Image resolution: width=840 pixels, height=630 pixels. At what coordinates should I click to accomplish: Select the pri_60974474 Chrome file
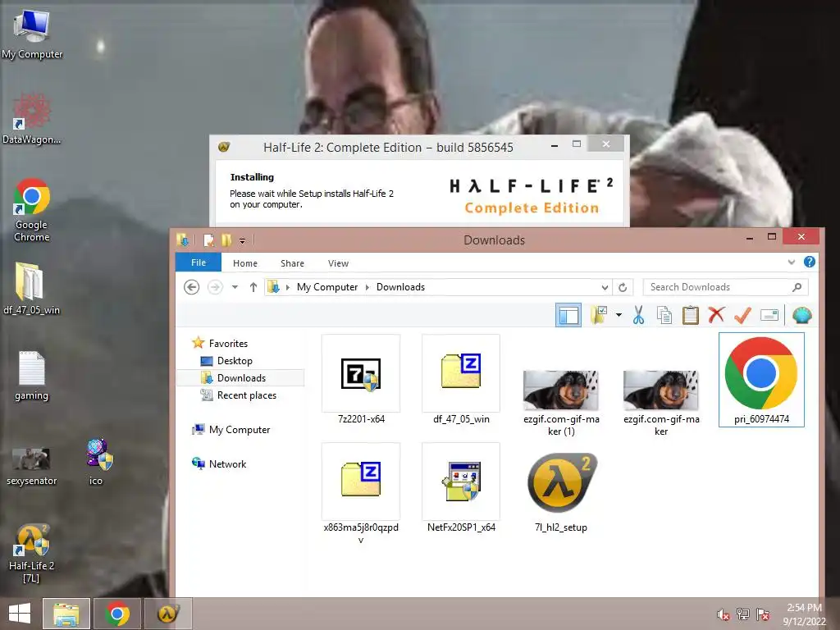tap(761, 379)
